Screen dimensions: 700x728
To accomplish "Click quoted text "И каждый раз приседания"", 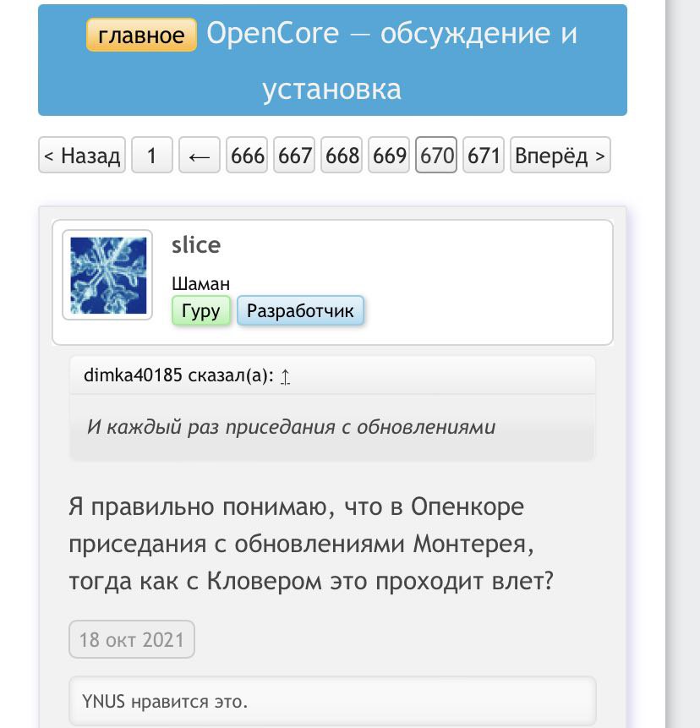I will click(x=211, y=427).
